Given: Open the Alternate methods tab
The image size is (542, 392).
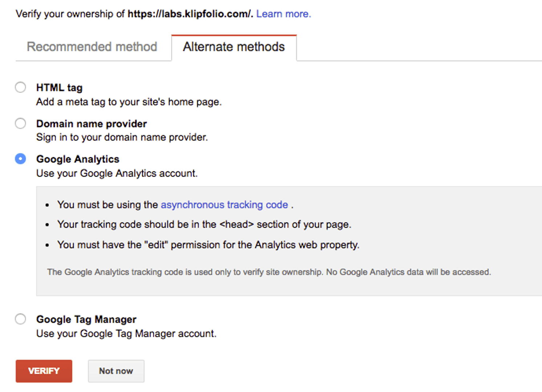Looking at the screenshot, I should click(x=234, y=47).
